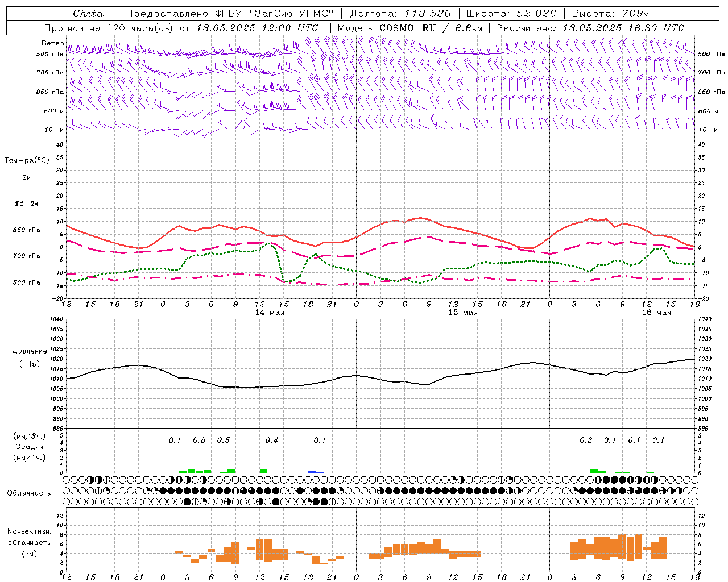Click the provider text ФГБУ "ЗапСиб УГМС"
Image resolution: width=728 pixels, height=582 pixels.
click(275, 14)
